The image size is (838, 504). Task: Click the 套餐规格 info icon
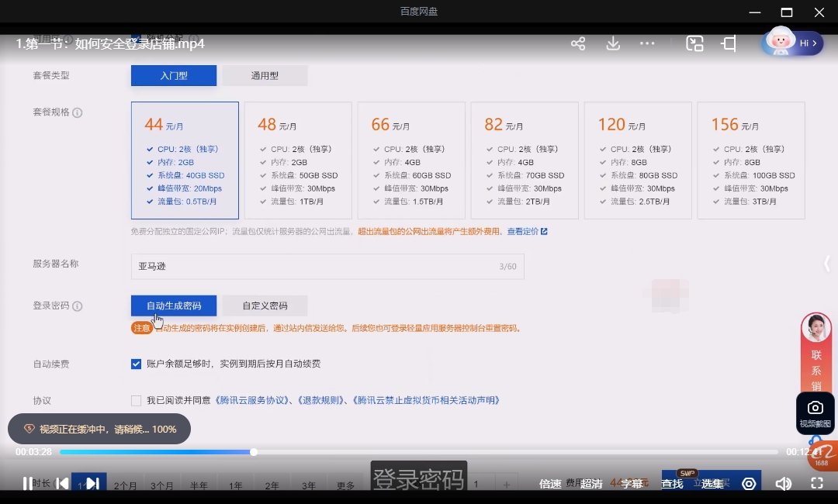pyautogui.click(x=78, y=112)
